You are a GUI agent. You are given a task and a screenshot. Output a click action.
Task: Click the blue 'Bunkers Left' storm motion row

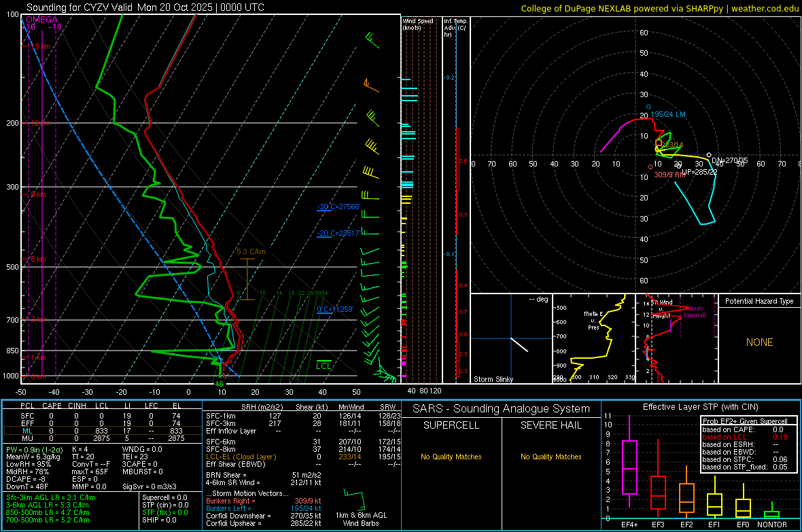tap(264, 508)
